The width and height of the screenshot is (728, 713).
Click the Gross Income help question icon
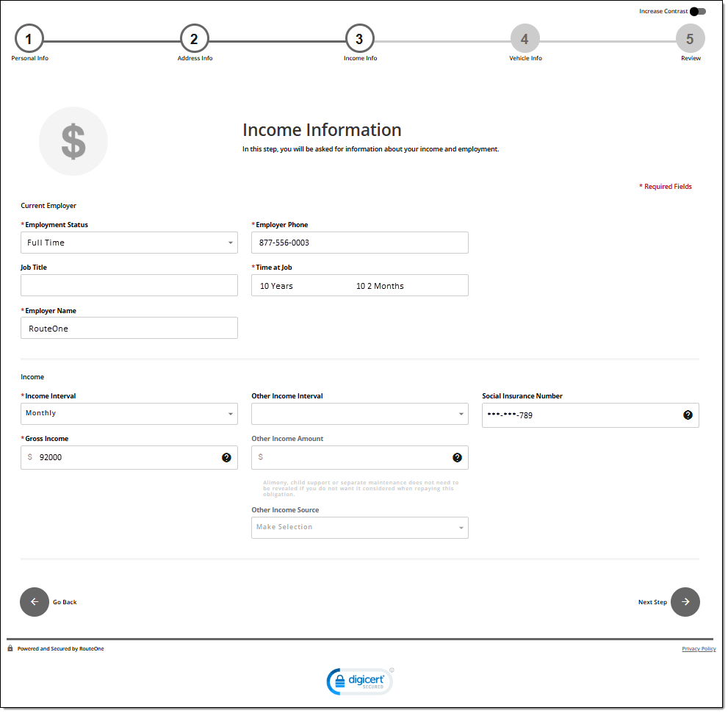point(226,458)
